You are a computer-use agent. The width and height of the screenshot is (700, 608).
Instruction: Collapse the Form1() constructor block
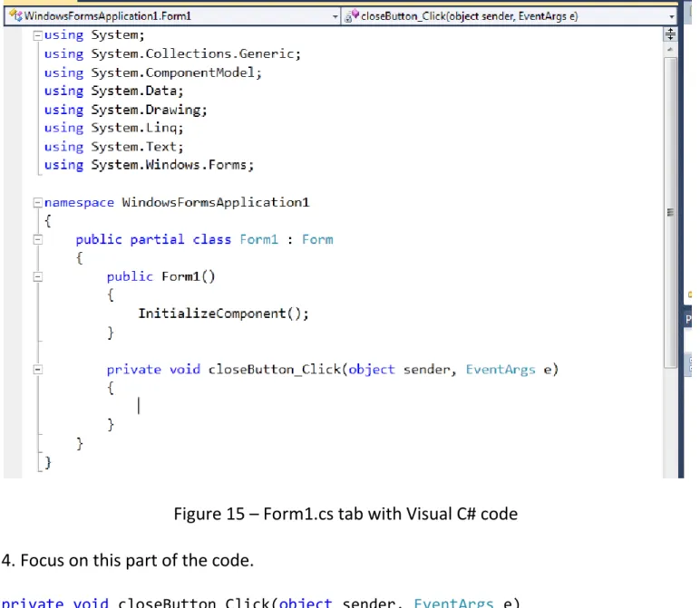[x=38, y=277]
